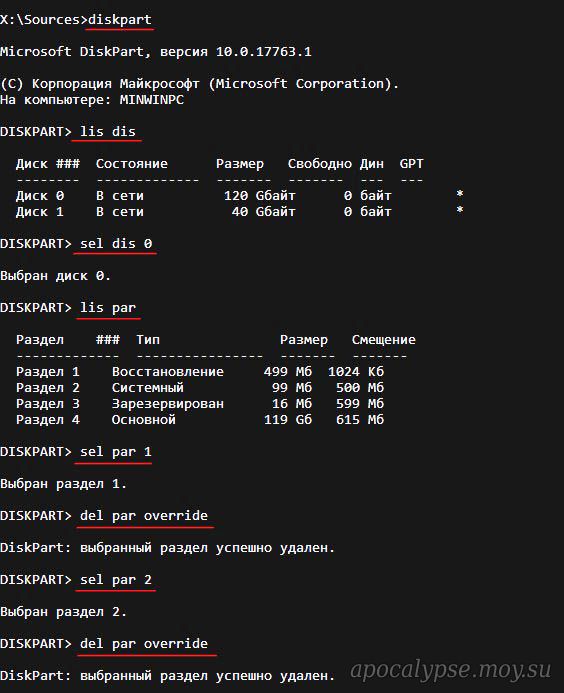Click the 'sel par 2' command
Viewport: 564px width, 693px height.
115,579
